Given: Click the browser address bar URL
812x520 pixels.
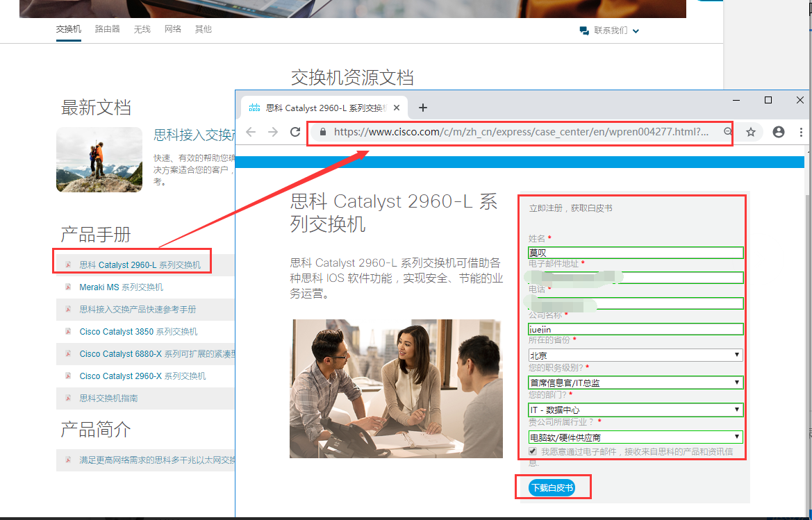Looking at the screenshot, I should click(521, 132).
